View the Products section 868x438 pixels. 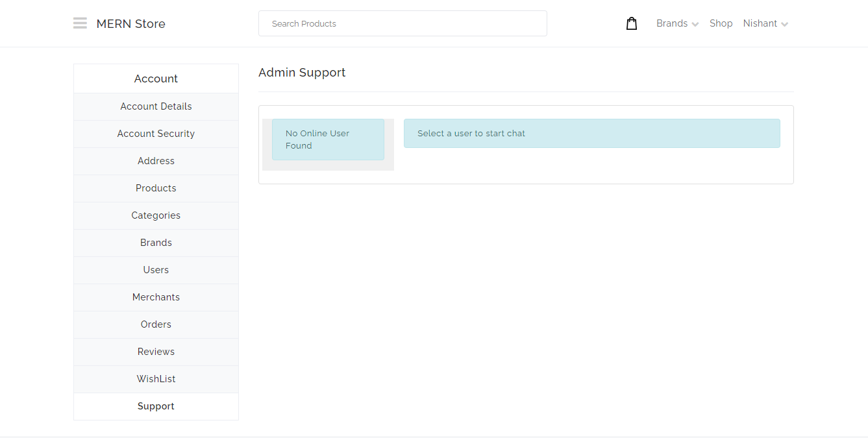156,188
